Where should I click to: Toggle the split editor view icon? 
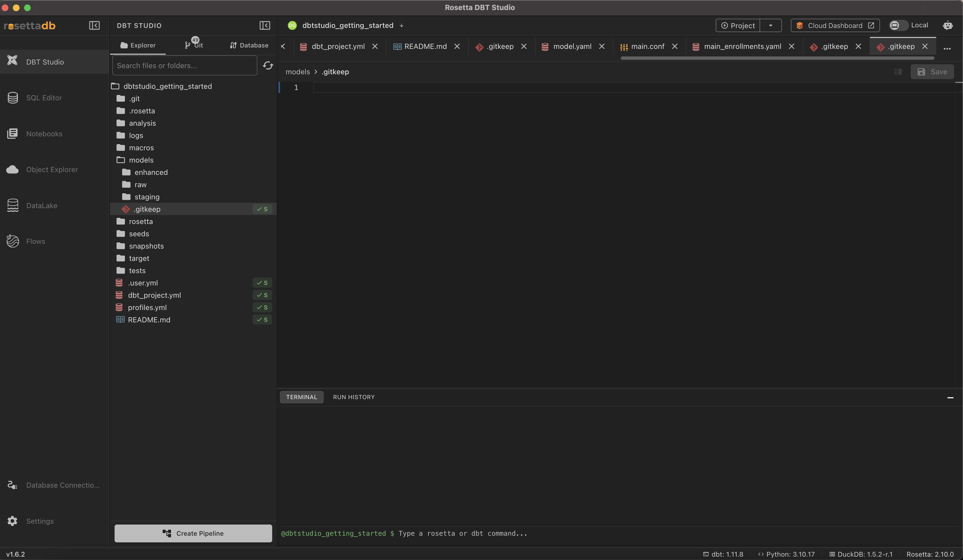pyautogui.click(x=898, y=72)
